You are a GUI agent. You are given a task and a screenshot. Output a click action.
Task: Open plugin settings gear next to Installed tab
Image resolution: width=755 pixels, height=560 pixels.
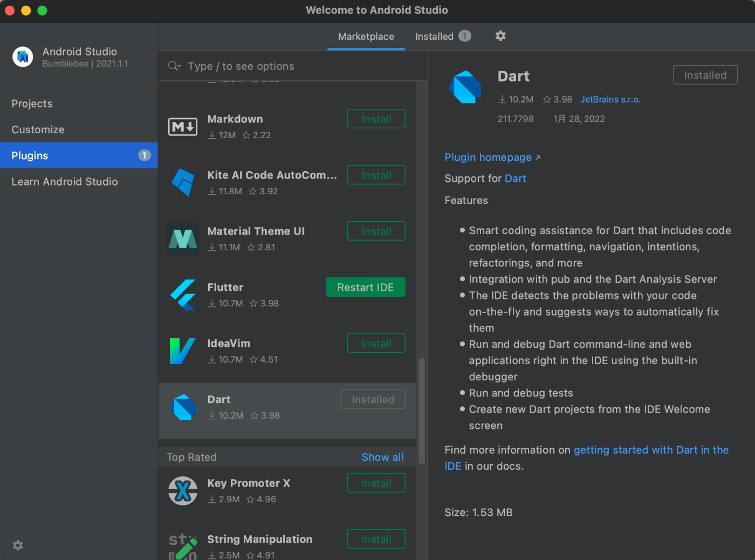click(500, 36)
